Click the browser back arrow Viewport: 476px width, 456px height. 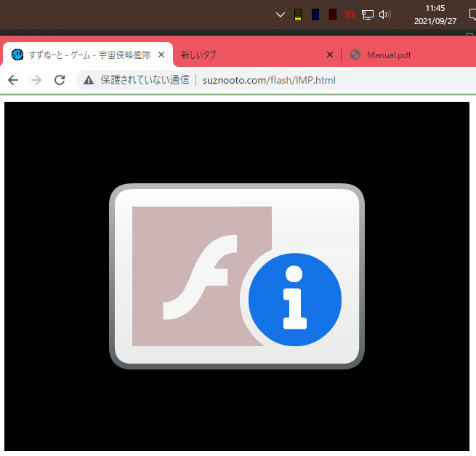[13, 80]
